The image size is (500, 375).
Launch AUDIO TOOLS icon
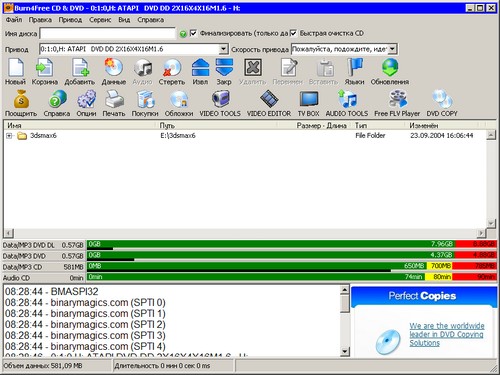[x=347, y=99]
